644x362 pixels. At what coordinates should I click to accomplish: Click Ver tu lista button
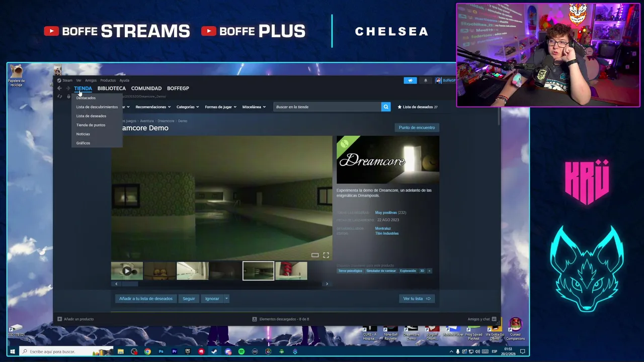(417, 299)
